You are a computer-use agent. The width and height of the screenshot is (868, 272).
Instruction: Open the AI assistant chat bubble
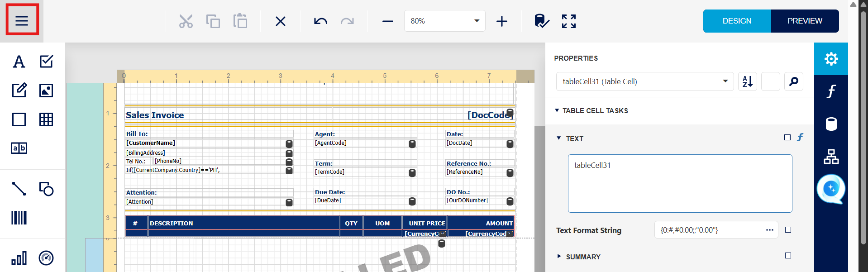pos(831,189)
